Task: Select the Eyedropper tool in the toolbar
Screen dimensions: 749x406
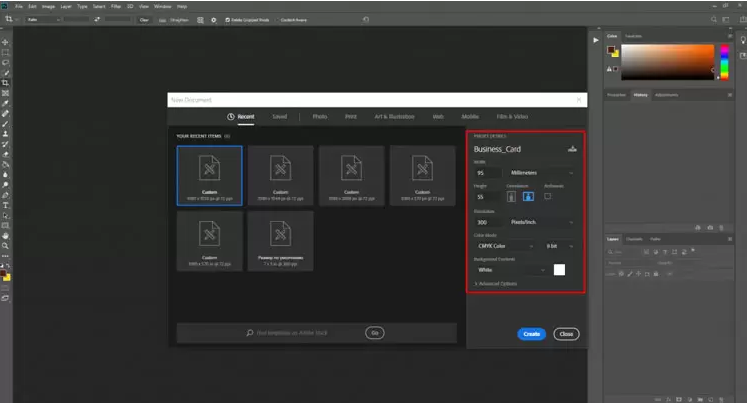Action: coord(5,103)
